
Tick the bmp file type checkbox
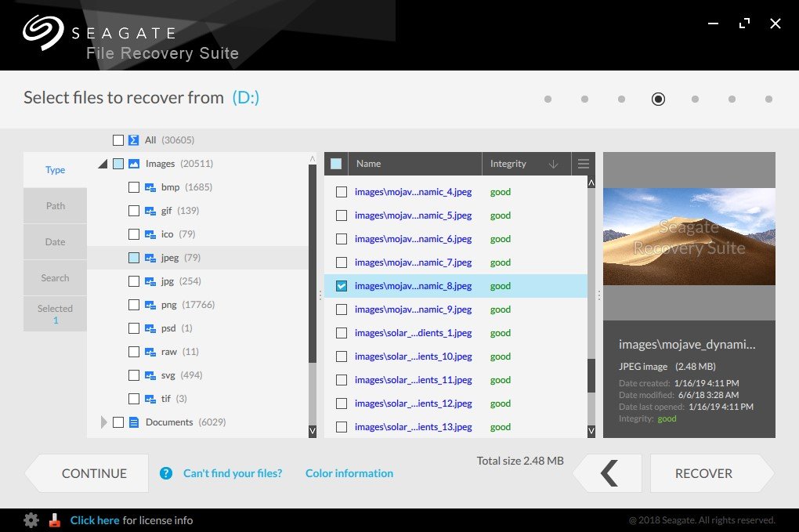click(x=133, y=187)
